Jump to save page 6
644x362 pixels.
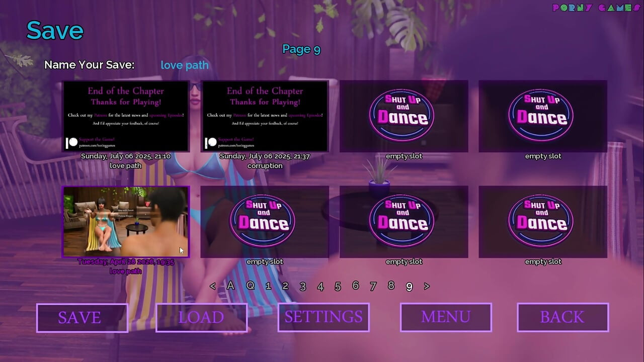[355, 286]
